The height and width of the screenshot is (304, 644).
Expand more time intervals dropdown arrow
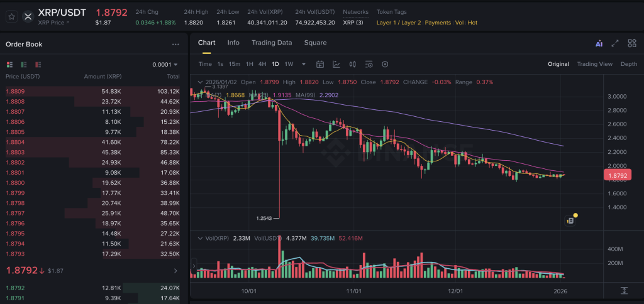[304, 64]
